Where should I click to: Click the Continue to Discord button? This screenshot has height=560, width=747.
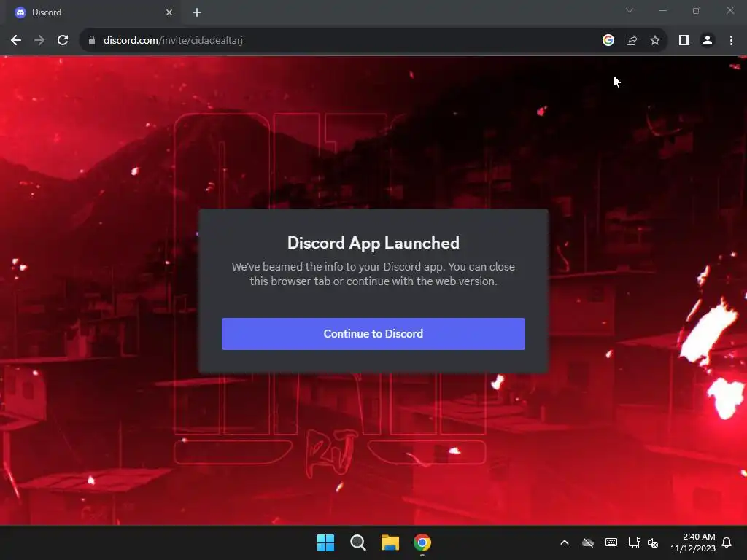[373, 334]
